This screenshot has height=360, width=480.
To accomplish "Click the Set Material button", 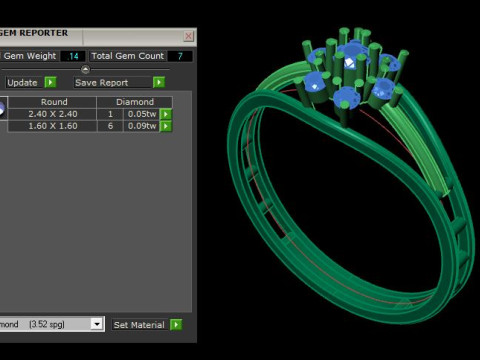I will (x=139, y=325).
